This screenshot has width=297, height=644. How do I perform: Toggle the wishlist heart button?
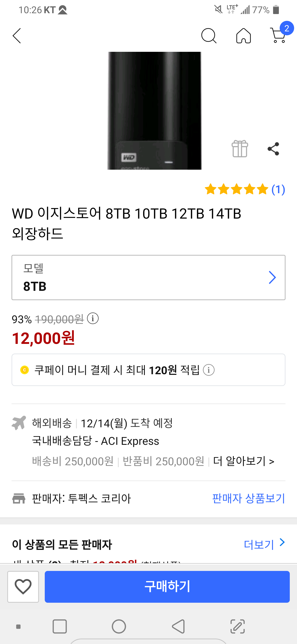tap(23, 586)
